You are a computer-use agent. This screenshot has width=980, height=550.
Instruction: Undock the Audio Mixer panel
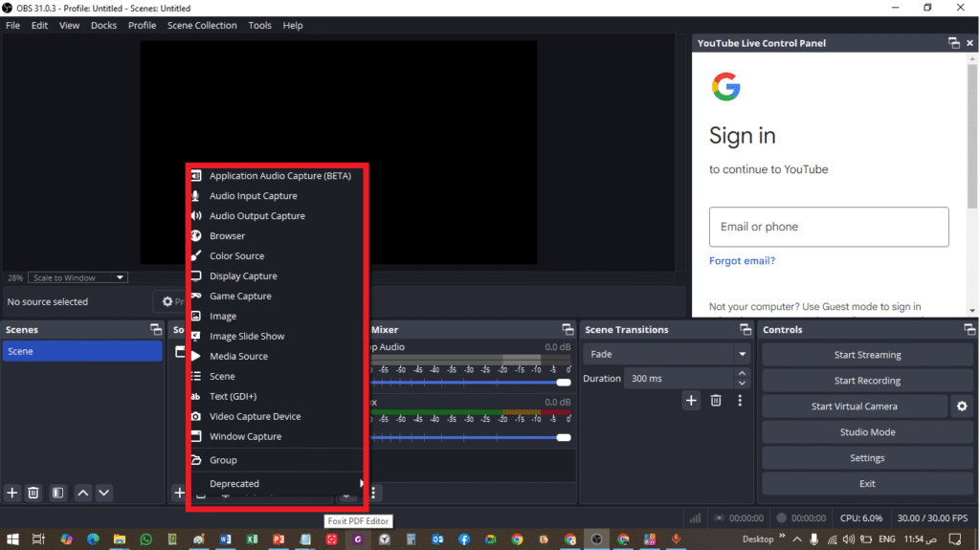point(568,329)
